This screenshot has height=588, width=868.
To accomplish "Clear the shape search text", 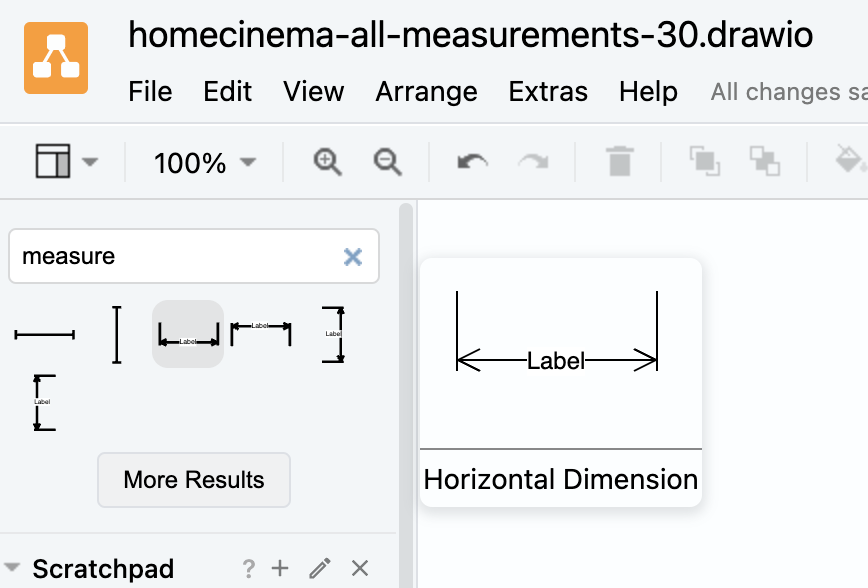I will tap(353, 257).
